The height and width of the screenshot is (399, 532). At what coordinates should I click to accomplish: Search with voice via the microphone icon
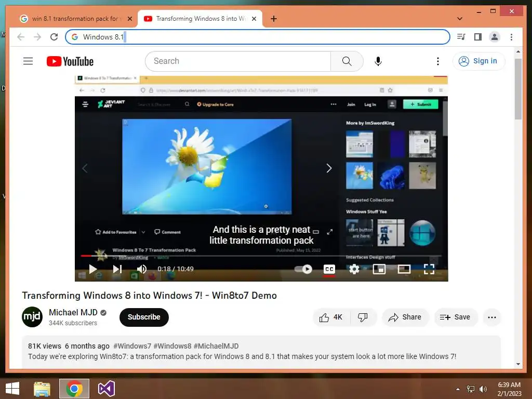click(x=378, y=61)
